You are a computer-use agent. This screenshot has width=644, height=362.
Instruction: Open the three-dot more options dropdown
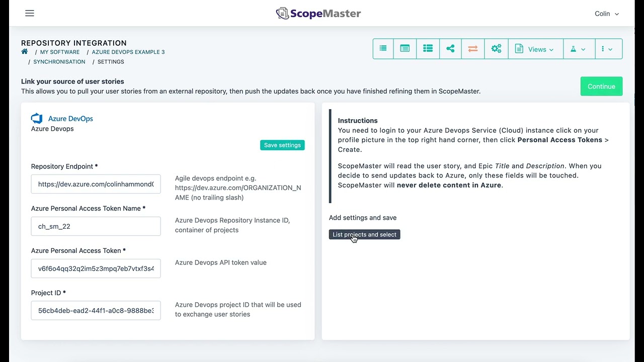[607, 49]
